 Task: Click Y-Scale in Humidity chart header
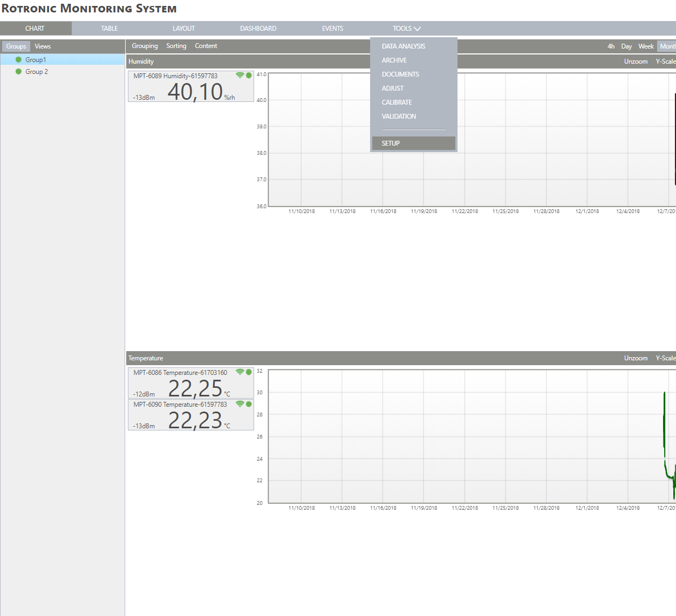point(666,61)
